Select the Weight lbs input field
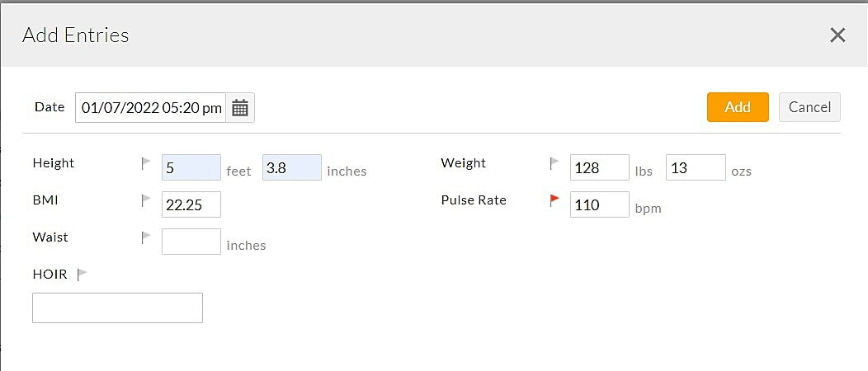This screenshot has width=868, height=371. (x=600, y=167)
